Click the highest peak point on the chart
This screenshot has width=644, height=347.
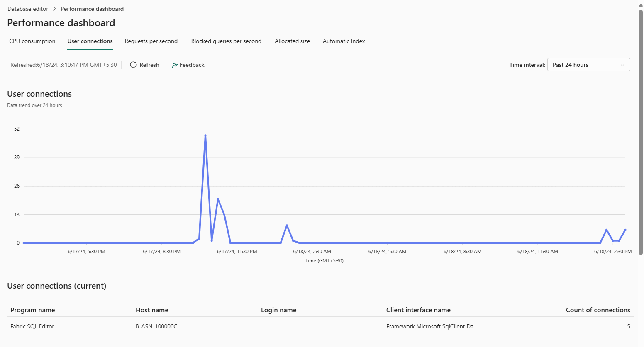click(x=205, y=136)
